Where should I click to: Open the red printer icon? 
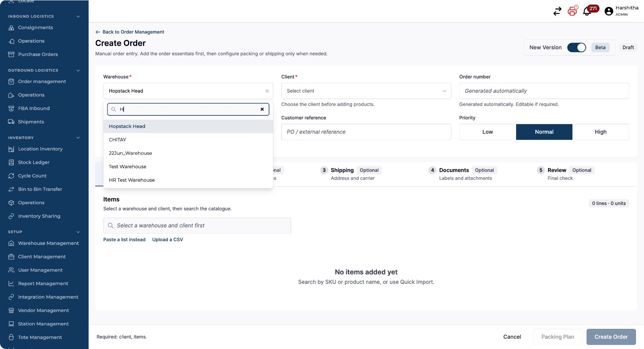point(572,11)
